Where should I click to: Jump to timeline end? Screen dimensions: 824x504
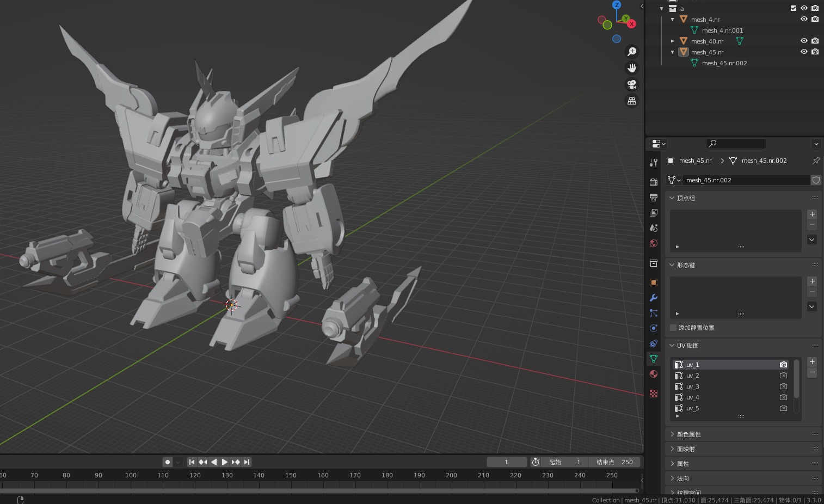tap(247, 462)
